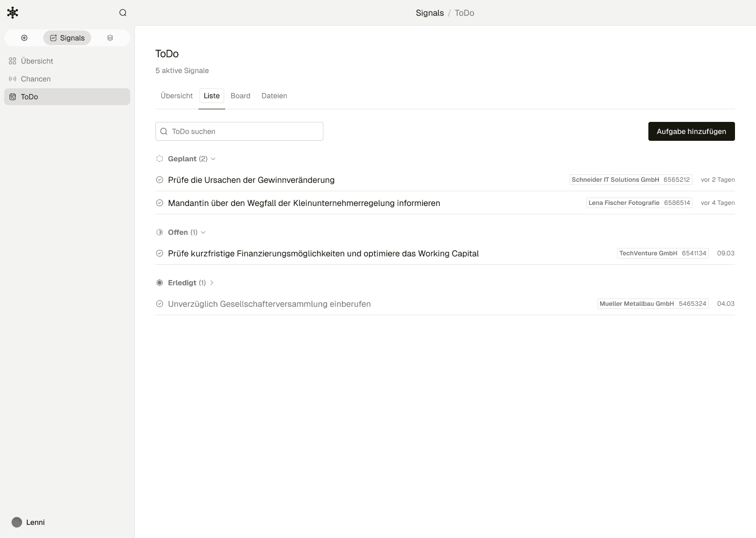Click the ToDo calendar icon in sidebar

(13, 97)
